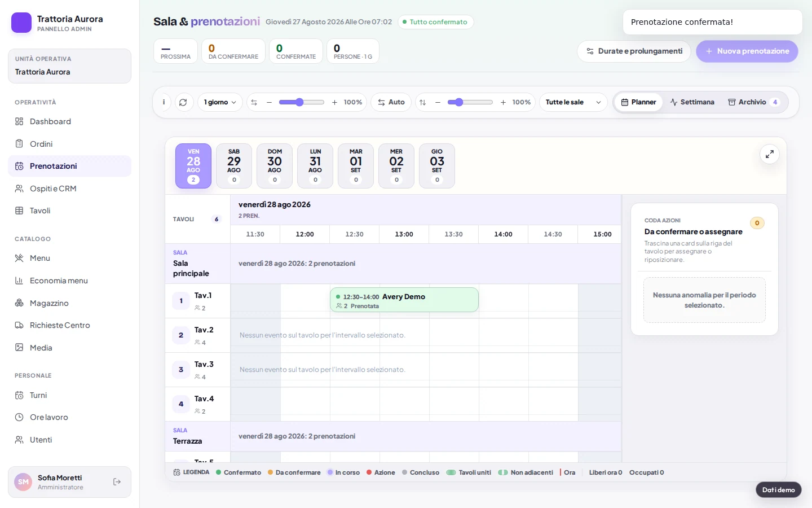The image size is (812, 508).
Task: Open Durate e prolungamenti
Action: pos(634,51)
